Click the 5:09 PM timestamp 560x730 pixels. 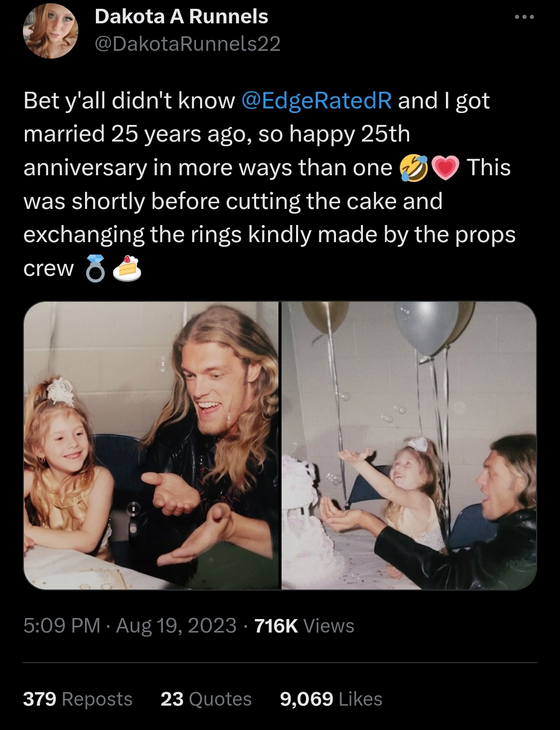(61, 626)
